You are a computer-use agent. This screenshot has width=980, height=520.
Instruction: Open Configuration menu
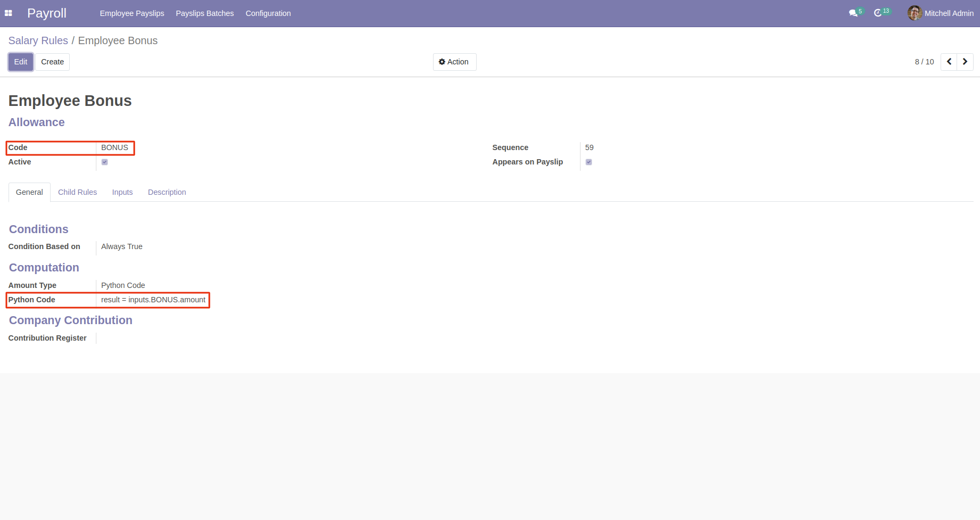(x=268, y=13)
